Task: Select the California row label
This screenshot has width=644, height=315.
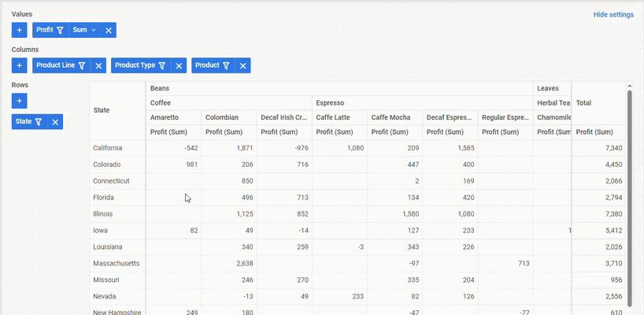Action: (x=117, y=148)
